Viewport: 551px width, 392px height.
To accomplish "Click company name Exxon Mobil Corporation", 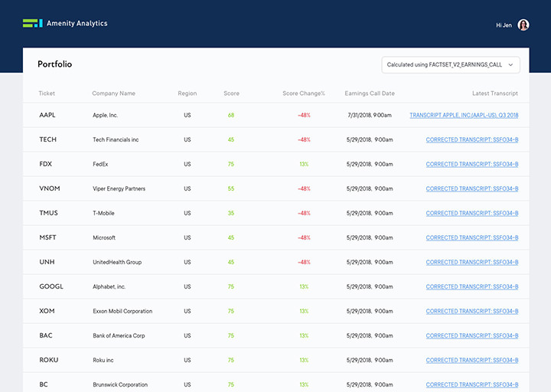I will (122, 311).
